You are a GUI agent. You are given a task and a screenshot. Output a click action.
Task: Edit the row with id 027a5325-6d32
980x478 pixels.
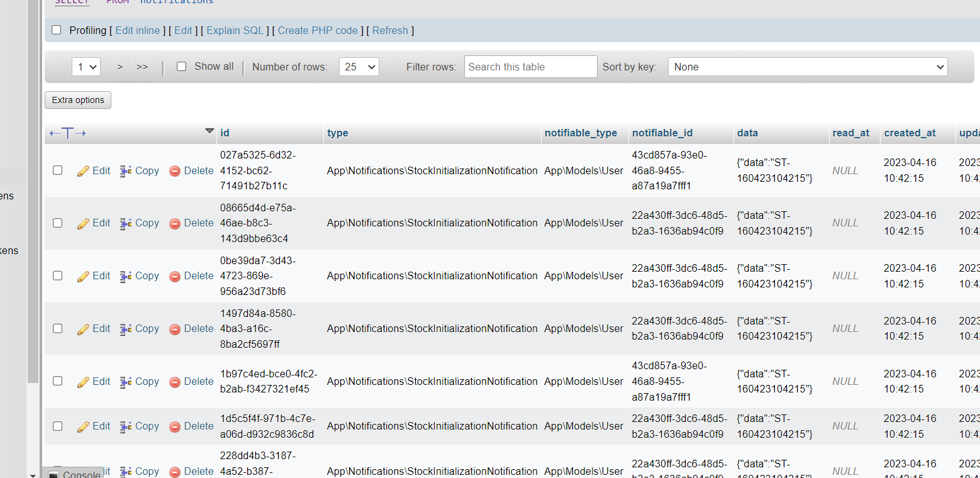[93, 170]
